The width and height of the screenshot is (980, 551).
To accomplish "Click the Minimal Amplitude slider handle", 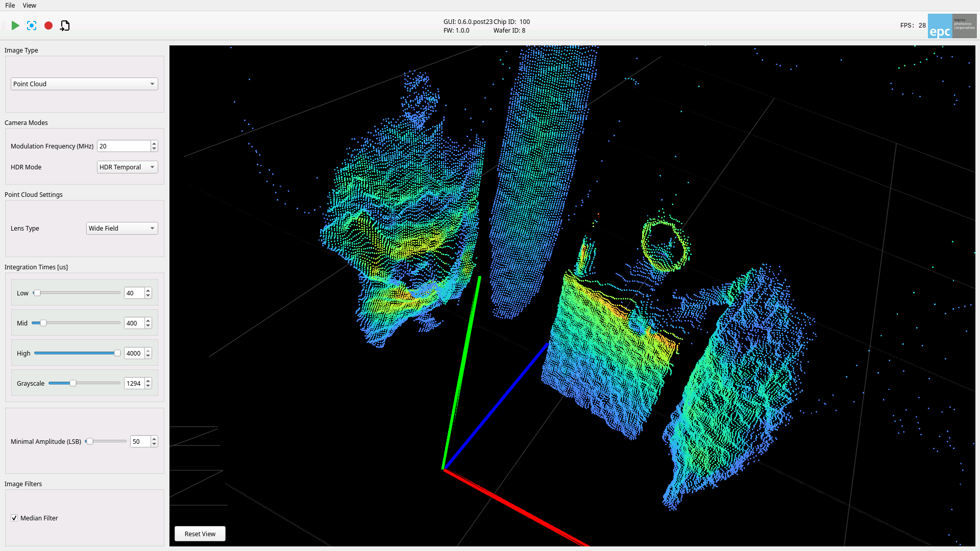I will click(x=90, y=441).
